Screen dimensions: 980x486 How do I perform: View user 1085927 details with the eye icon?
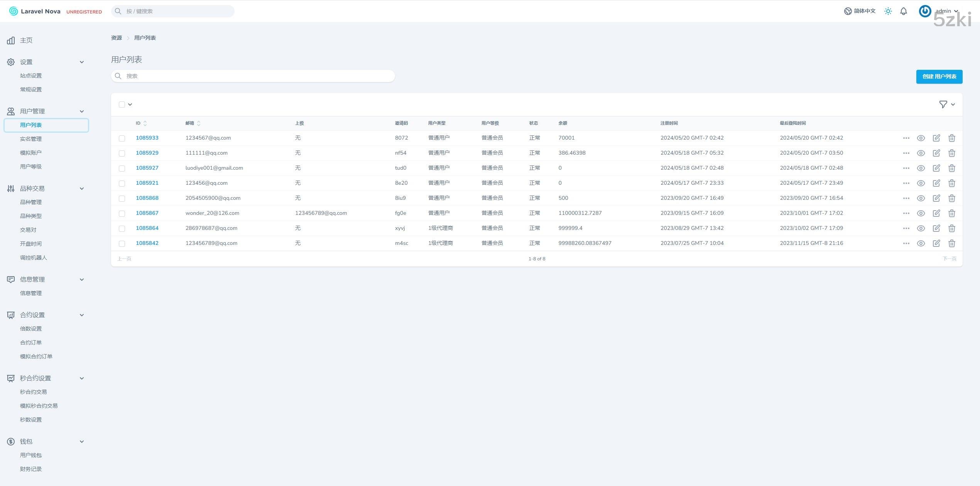921,168
